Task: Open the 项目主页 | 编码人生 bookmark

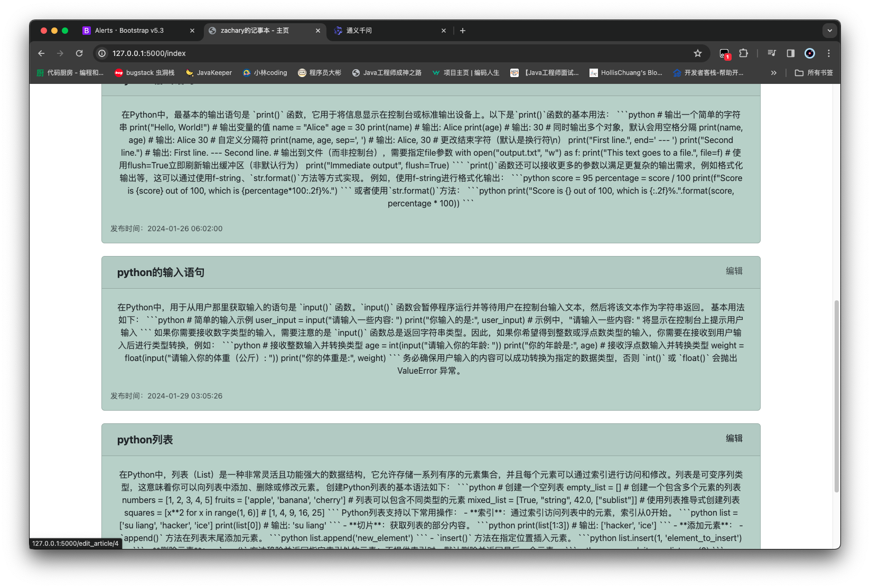Action: pos(466,73)
